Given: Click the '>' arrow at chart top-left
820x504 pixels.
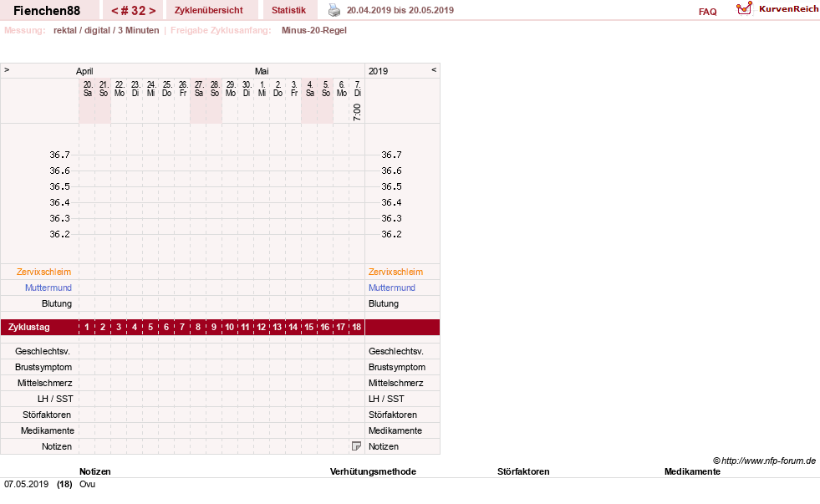Looking at the screenshot, I should pyautogui.click(x=7, y=69).
